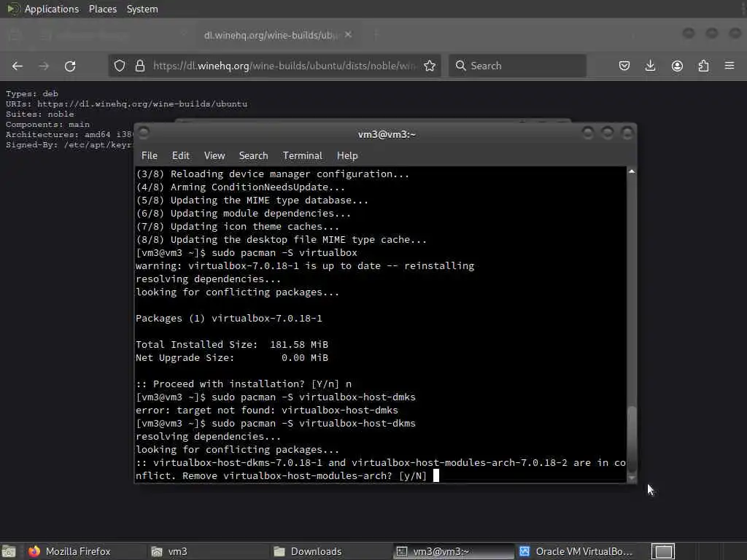Click the terminal window menu button at left
The image size is (747, 560).
144,133
